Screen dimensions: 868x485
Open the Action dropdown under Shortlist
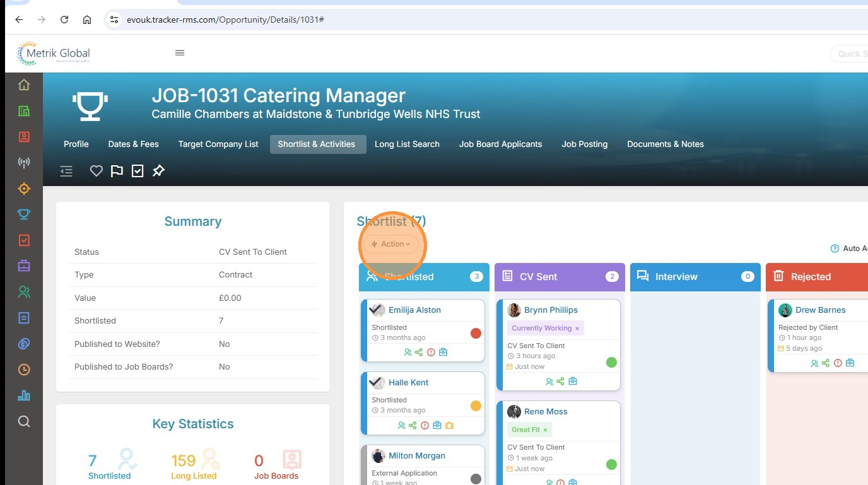point(391,244)
